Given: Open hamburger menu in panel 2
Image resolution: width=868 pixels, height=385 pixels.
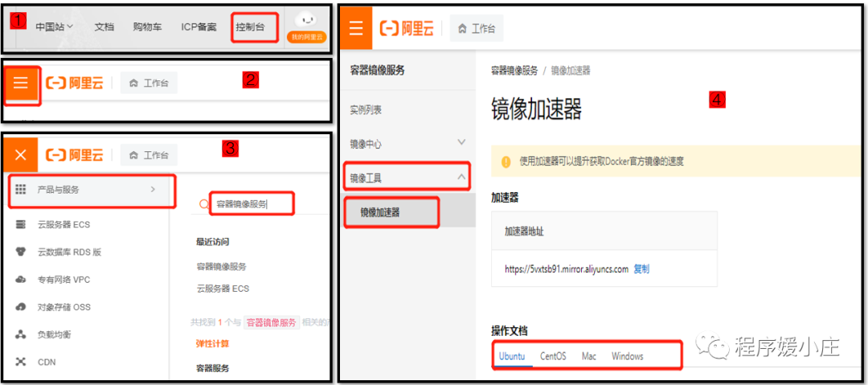Looking at the screenshot, I should [21, 84].
